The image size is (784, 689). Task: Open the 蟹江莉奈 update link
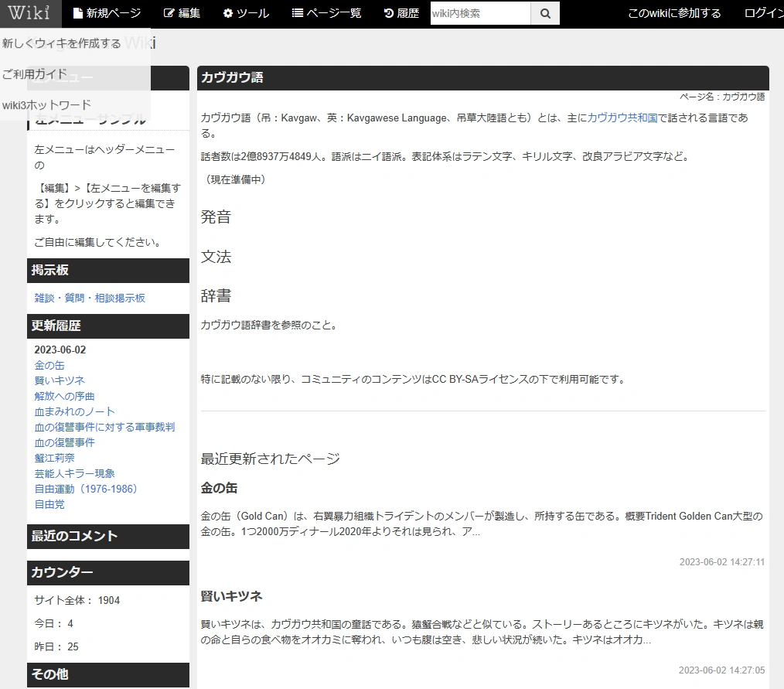click(54, 457)
